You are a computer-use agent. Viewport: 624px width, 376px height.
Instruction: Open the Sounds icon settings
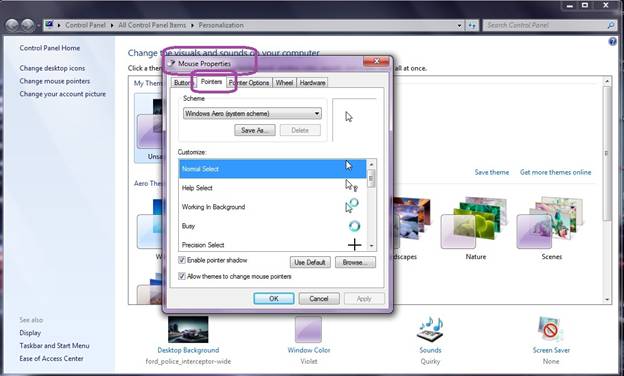pos(430,329)
